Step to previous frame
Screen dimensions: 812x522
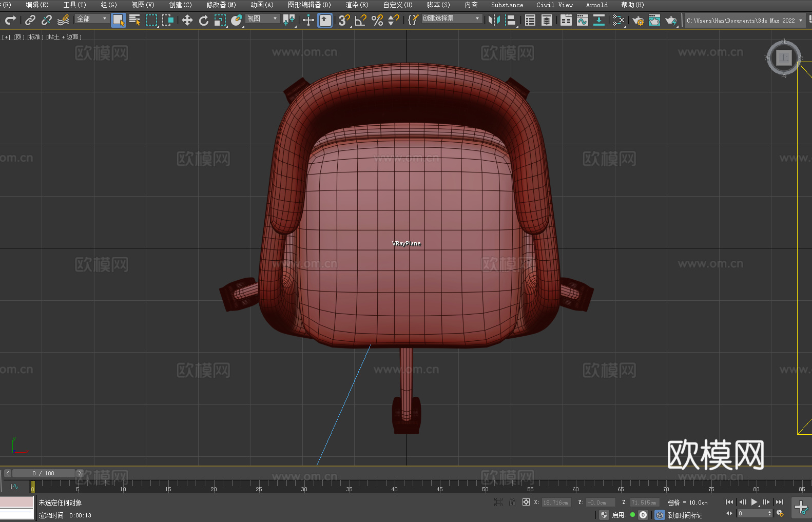coord(742,502)
